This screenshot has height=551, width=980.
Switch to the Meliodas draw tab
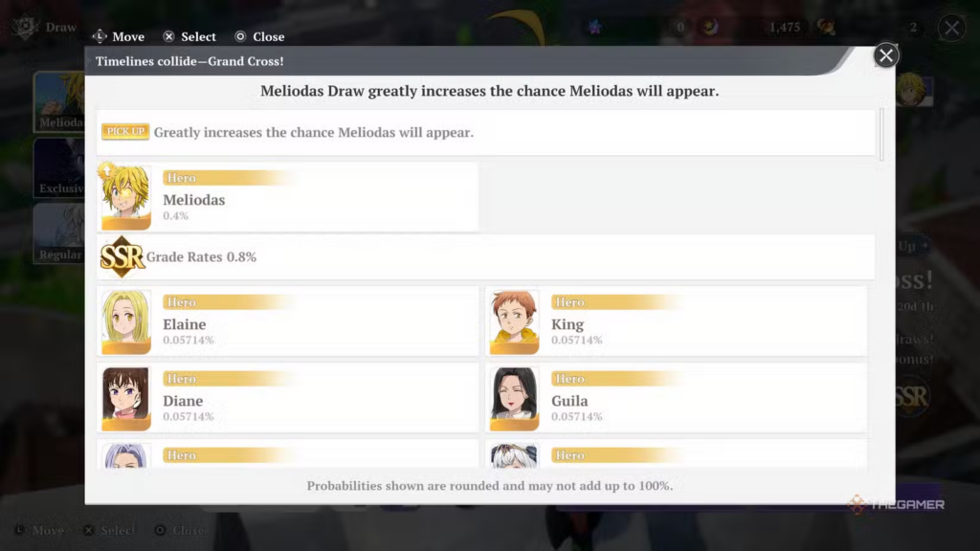click(x=59, y=101)
